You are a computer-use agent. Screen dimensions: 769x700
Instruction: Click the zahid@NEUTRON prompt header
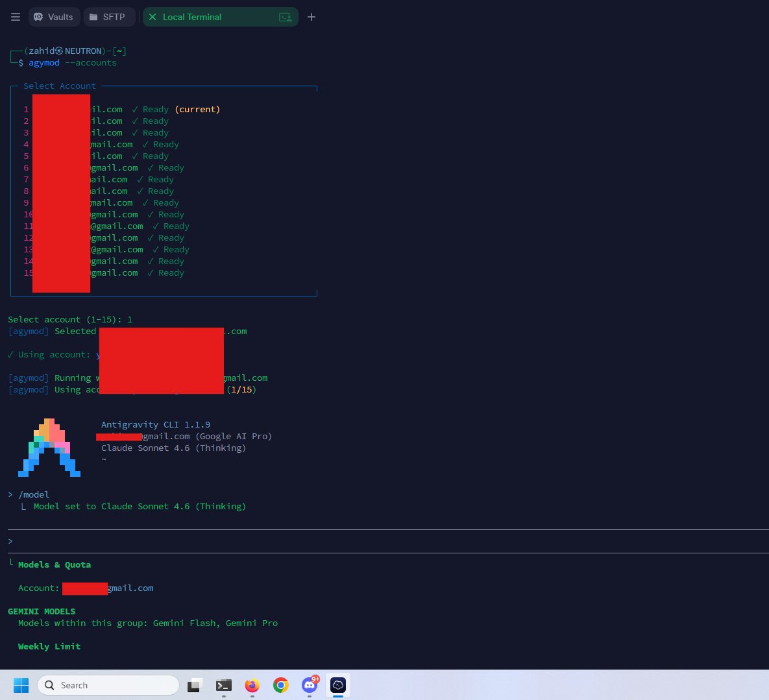click(75, 51)
